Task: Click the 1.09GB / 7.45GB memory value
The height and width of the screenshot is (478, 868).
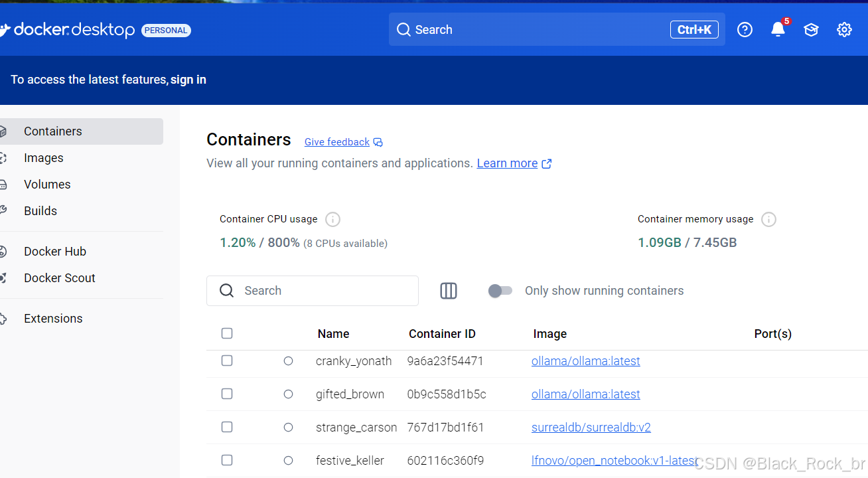Action: (x=687, y=243)
